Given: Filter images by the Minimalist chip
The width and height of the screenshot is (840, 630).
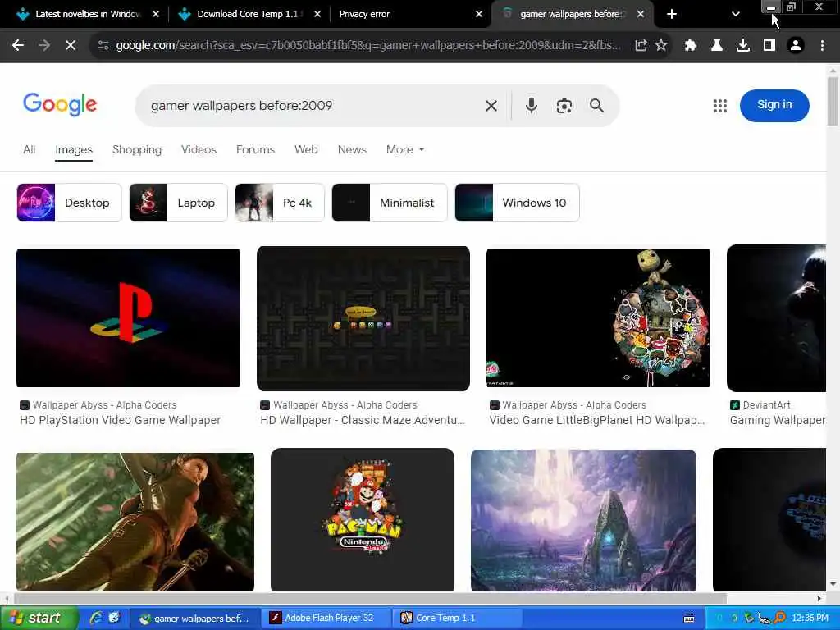Looking at the screenshot, I should [x=390, y=203].
